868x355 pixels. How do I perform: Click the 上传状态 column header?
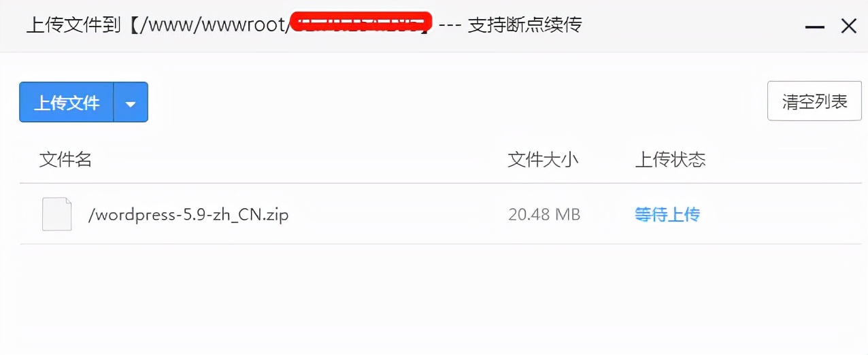coord(670,160)
